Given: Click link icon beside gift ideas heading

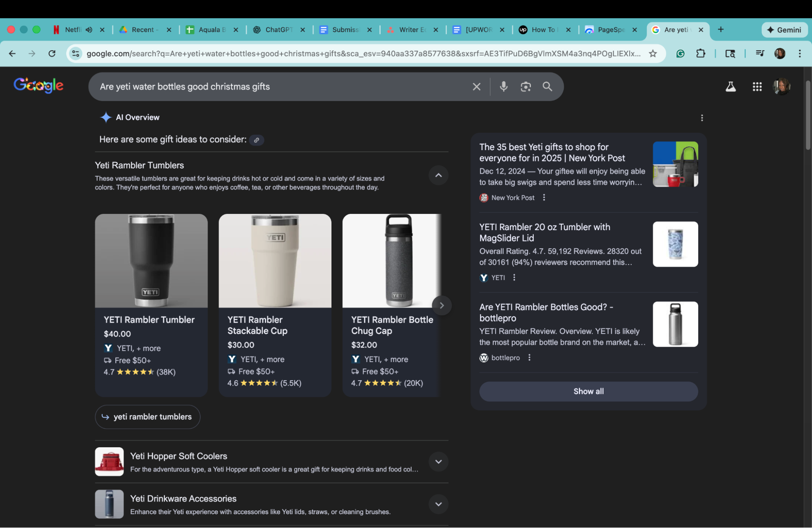Looking at the screenshot, I should coord(257,140).
